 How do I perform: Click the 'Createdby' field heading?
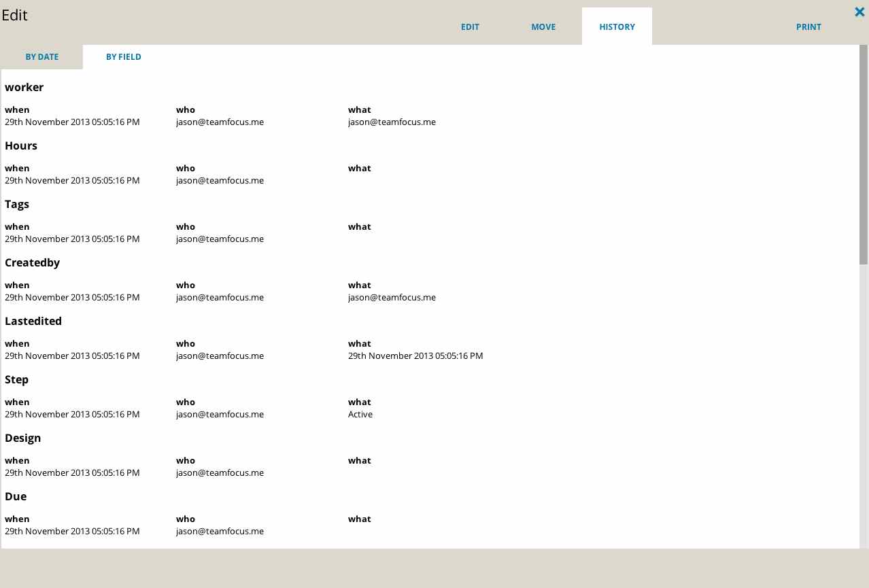(33, 263)
